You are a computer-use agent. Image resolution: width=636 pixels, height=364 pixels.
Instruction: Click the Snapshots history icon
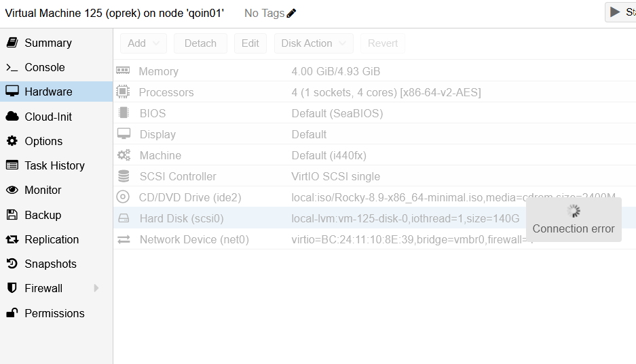point(12,264)
